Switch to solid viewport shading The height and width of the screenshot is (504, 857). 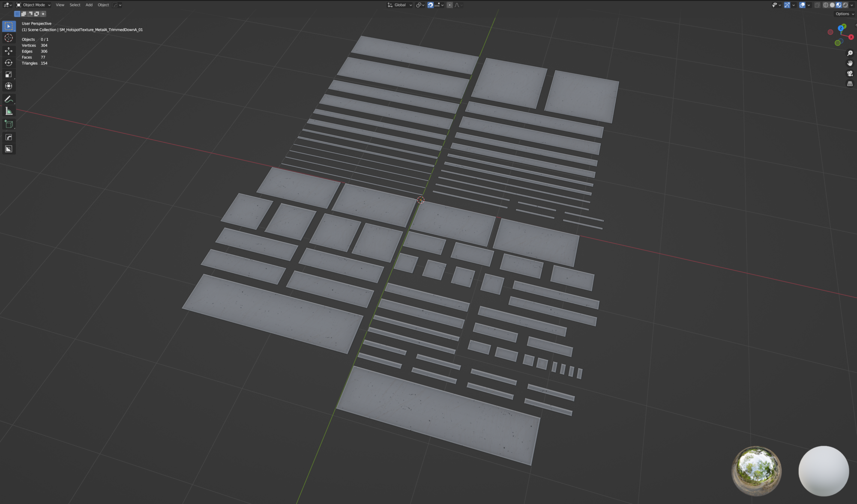click(x=832, y=5)
